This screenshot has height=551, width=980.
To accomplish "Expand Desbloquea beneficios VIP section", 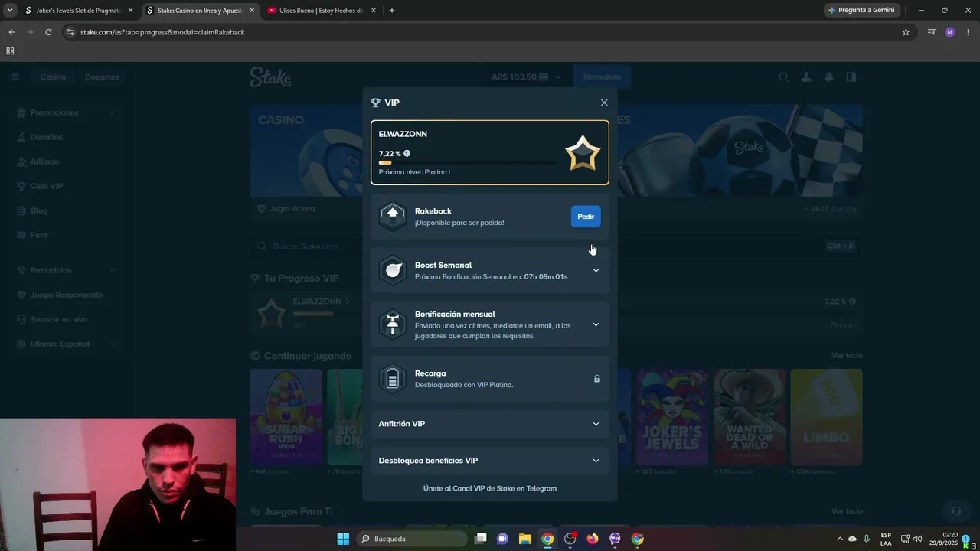I will click(x=596, y=461).
